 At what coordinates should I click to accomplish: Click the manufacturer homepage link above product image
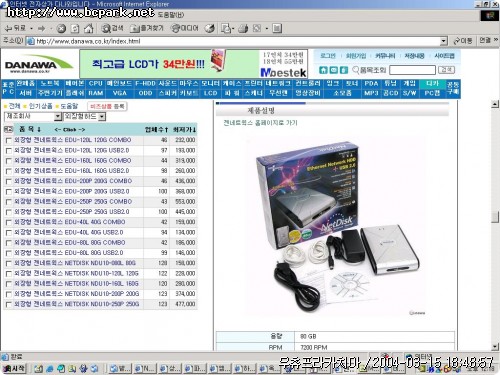(260, 123)
